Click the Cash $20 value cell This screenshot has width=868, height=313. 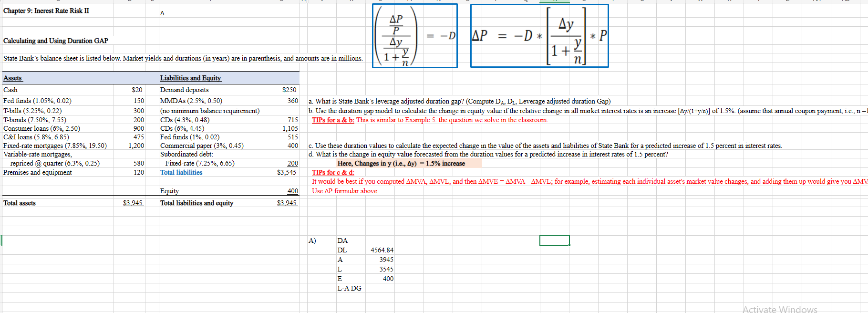click(137, 90)
